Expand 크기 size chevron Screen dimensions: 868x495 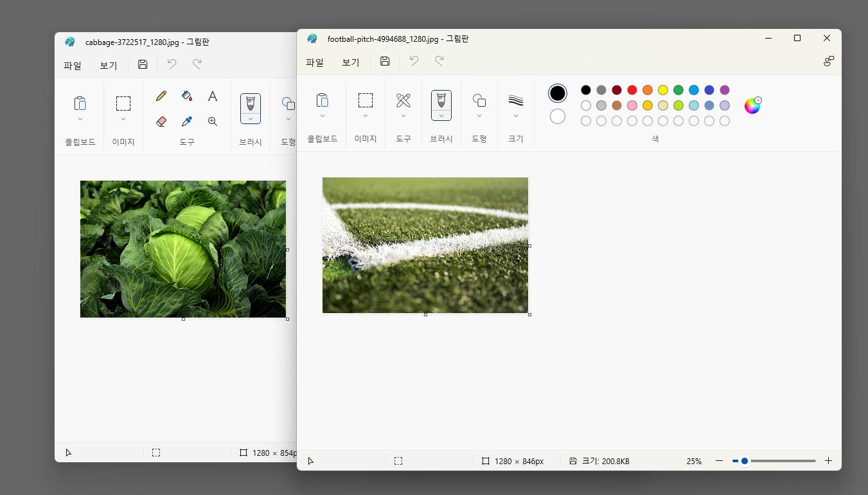(x=516, y=116)
